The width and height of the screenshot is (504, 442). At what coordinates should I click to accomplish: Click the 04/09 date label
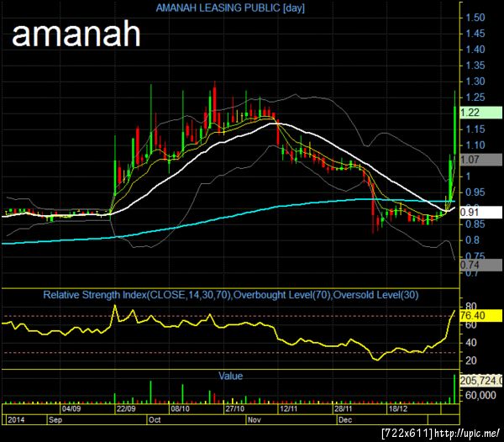coord(71,408)
